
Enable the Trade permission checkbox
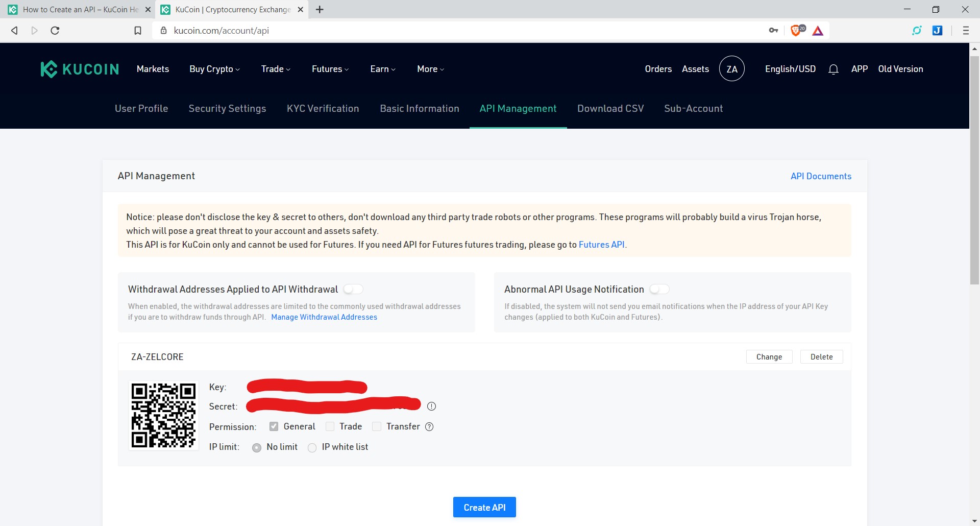[330, 426]
